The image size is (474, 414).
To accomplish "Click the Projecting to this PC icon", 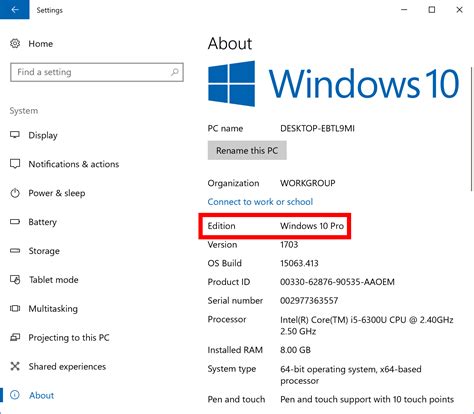I will click(x=15, y=337).
